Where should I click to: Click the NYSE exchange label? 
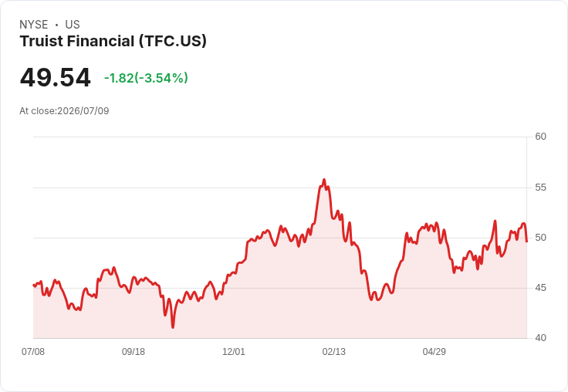34,24
